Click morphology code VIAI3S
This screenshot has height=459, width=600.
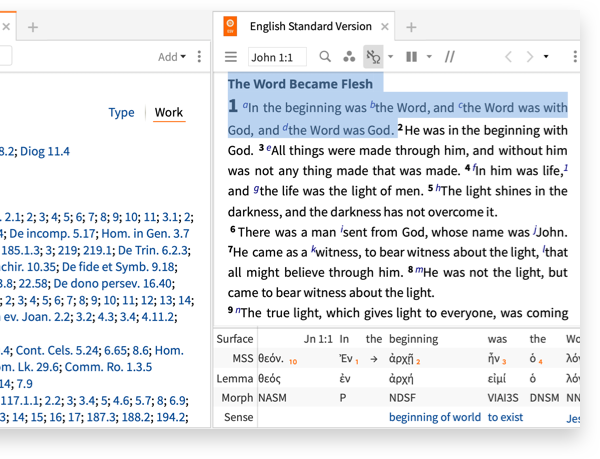click(x=503, y=398)
